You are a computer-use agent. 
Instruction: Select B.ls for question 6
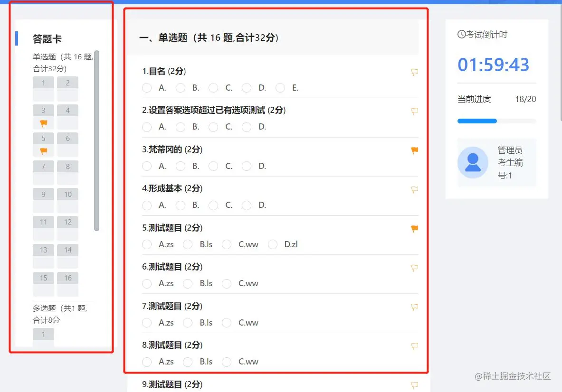(188, 283)
